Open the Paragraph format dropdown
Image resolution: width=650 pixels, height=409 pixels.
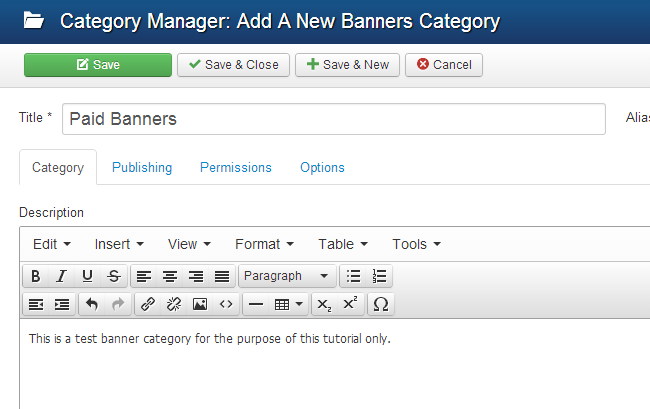(287, 276)
